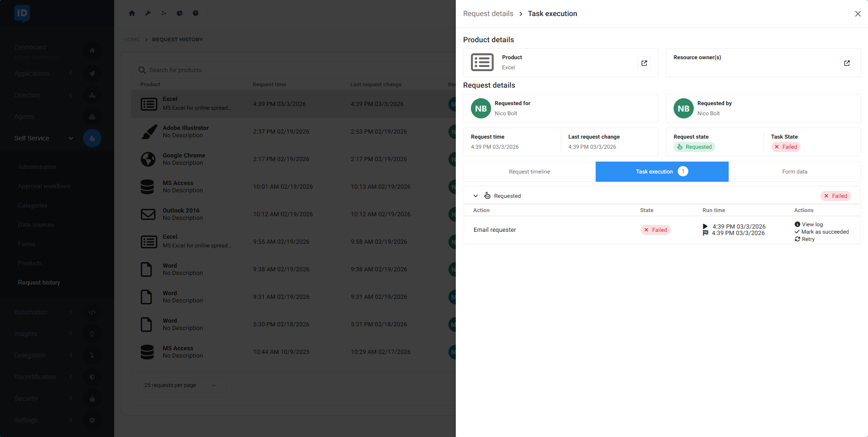Viewport: 868px width, 437px height.
Task: Click the help question mark icon
Action: click(x=196, y=13)
